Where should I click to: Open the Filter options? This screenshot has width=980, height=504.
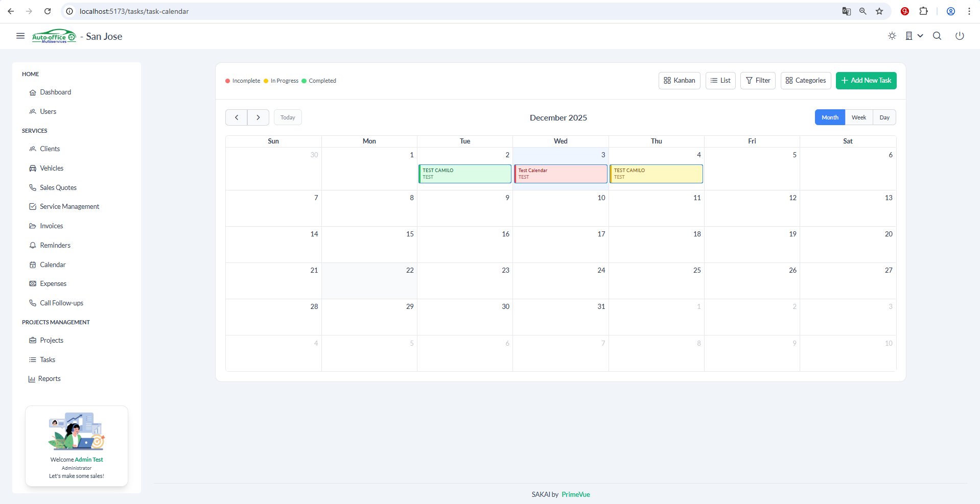758,81
